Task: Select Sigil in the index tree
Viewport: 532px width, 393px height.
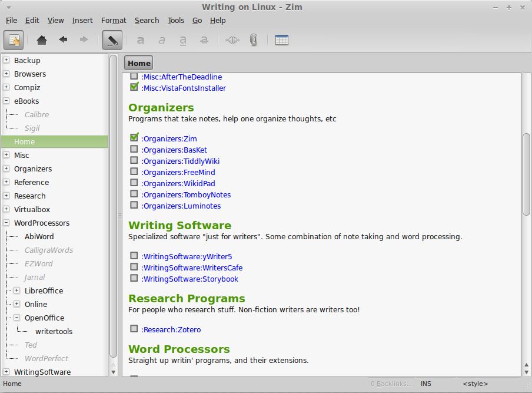Action: [x=32, y=128]
